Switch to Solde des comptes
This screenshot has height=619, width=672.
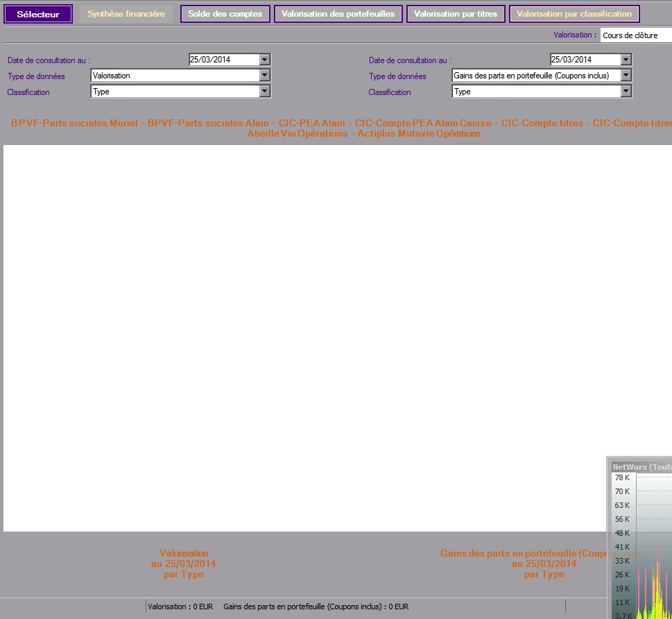(225, 14)
